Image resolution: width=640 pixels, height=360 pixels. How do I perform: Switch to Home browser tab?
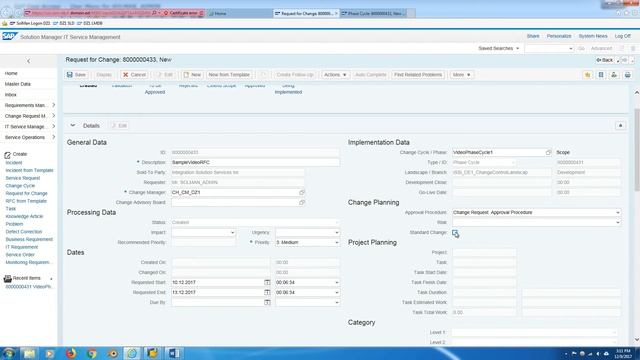click(240, 13)
